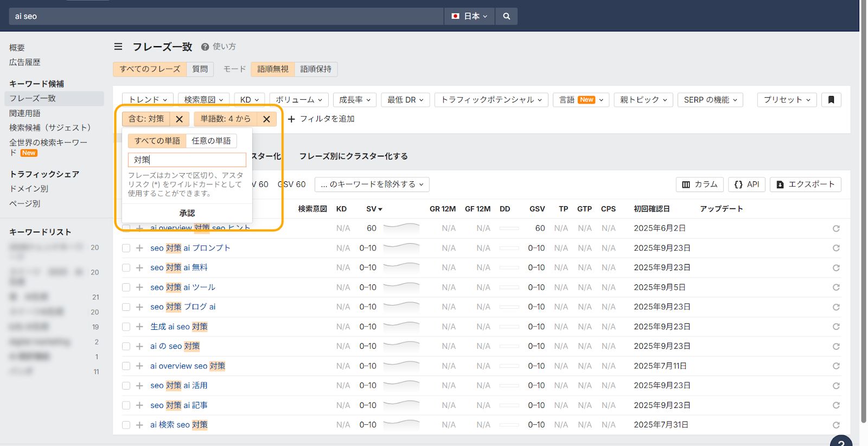Open 関連用語 in the sidebar
Screen dimensions: 868x446
point(25,113)
